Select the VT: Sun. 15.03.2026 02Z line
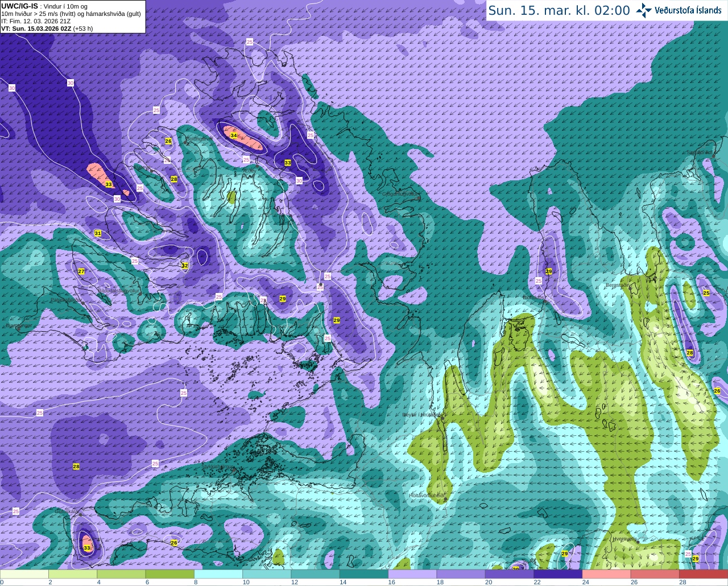This screenshot has height=586, width=728. 47,28
